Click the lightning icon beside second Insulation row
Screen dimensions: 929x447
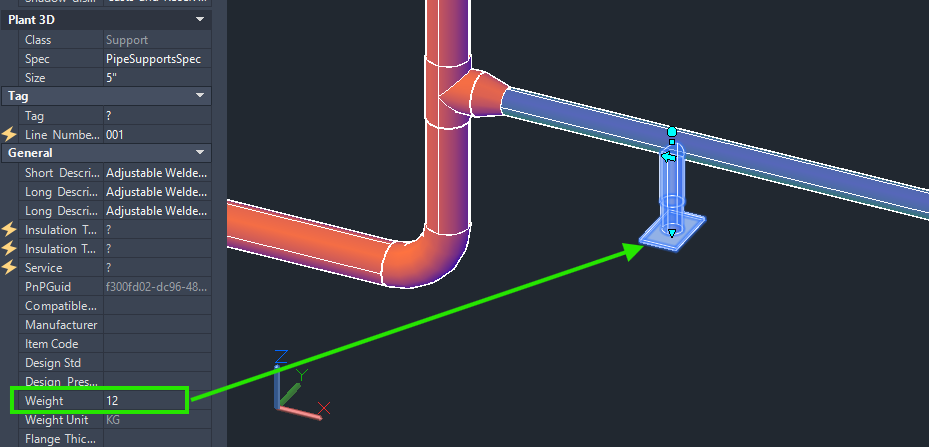tap(9, 248)
